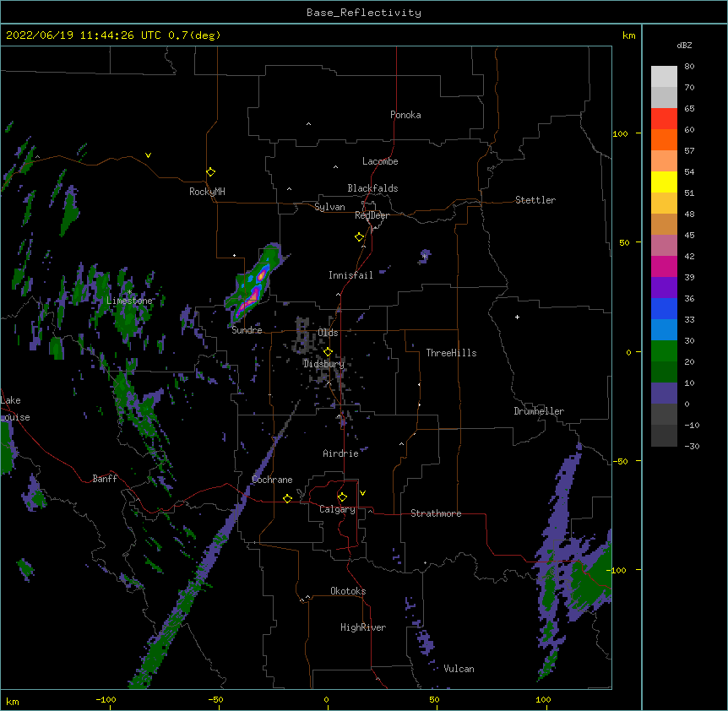Click the RedDeer city label
This screenshot has width=728, height=711.
pos(372,215)
